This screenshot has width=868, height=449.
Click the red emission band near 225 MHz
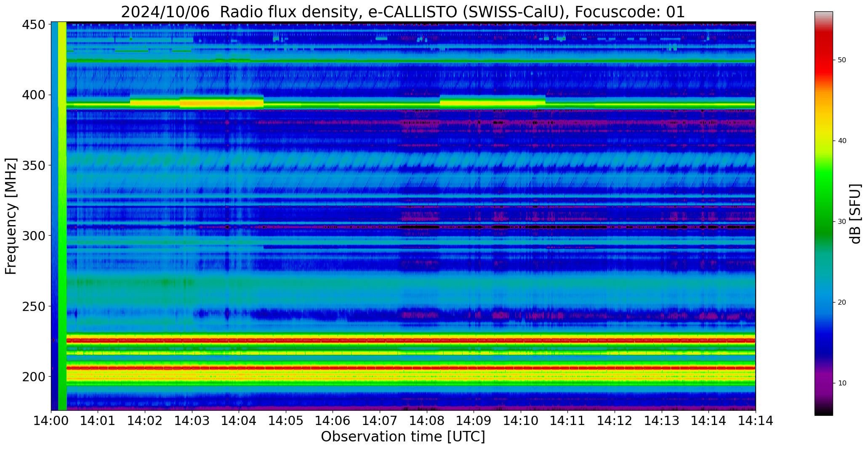[410, 340]
